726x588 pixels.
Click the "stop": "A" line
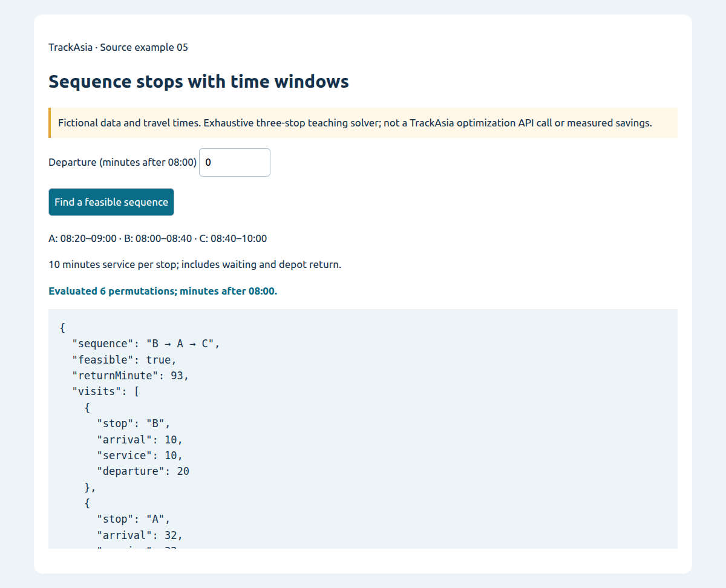tap(134, 519)
